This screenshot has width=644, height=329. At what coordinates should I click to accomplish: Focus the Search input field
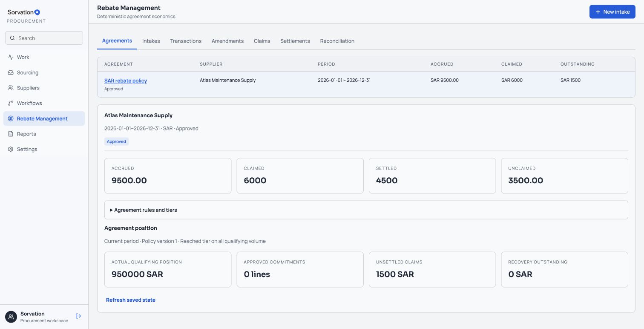pyautogui.click(x=44, y=38)
